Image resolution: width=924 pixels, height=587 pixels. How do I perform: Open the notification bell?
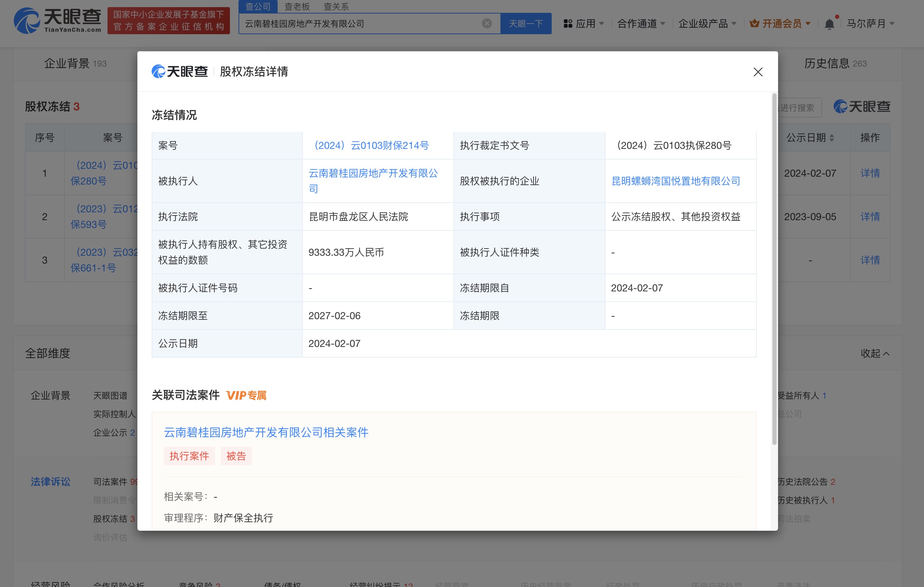(829, 24)
